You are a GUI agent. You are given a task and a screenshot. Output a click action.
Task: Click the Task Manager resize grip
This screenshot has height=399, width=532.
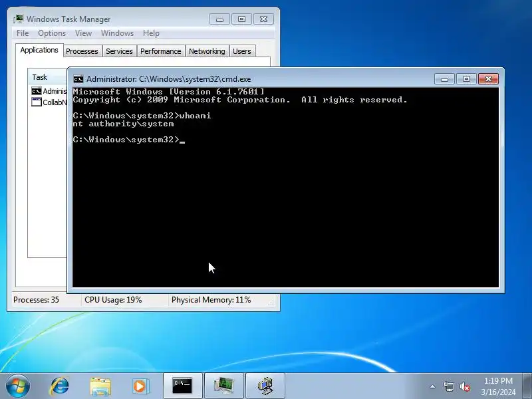point(271,303)
